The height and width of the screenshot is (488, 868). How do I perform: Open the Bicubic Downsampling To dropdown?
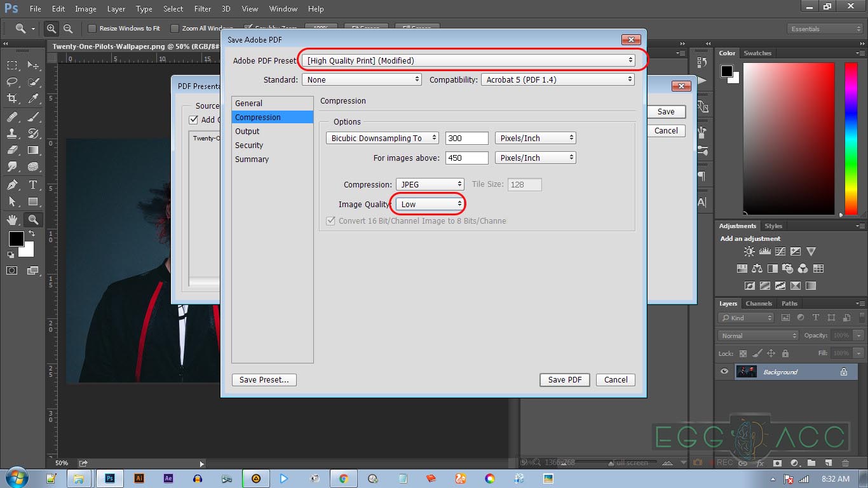(383, 138)
